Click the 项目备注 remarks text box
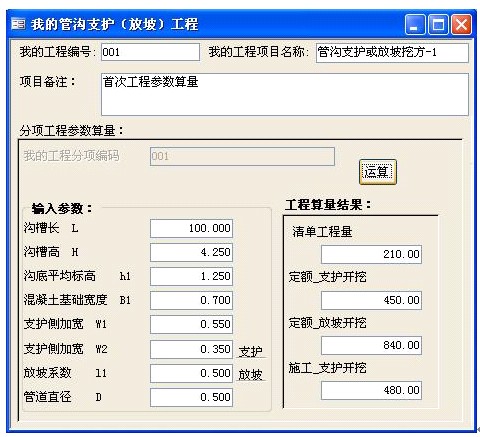This screenshot has height=437, width=480. tap(285, 95)
